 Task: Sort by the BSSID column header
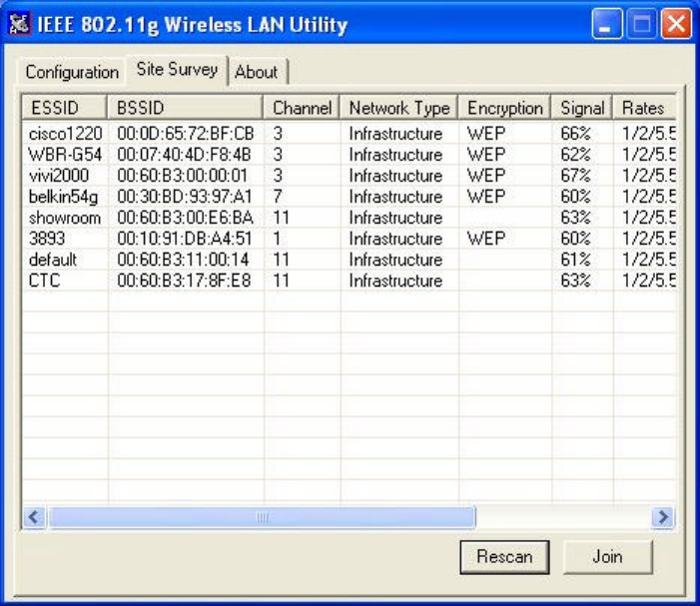point(185,108)
